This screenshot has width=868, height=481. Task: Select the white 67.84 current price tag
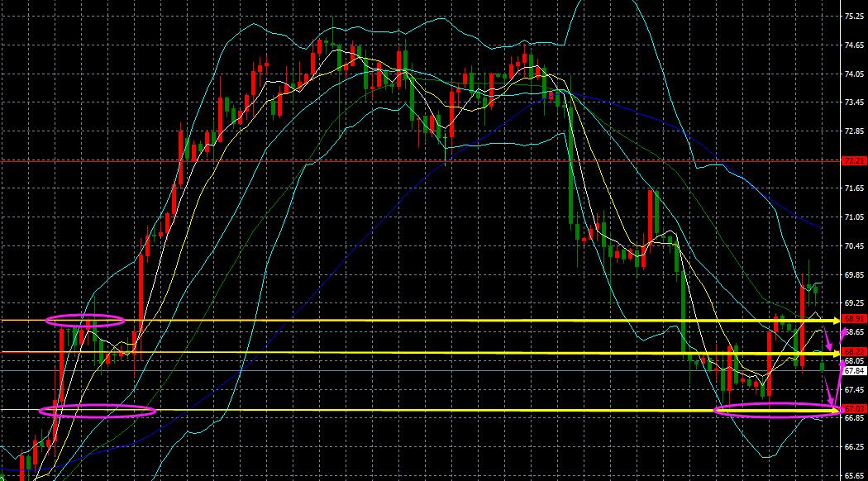click(x=854, y=371)
